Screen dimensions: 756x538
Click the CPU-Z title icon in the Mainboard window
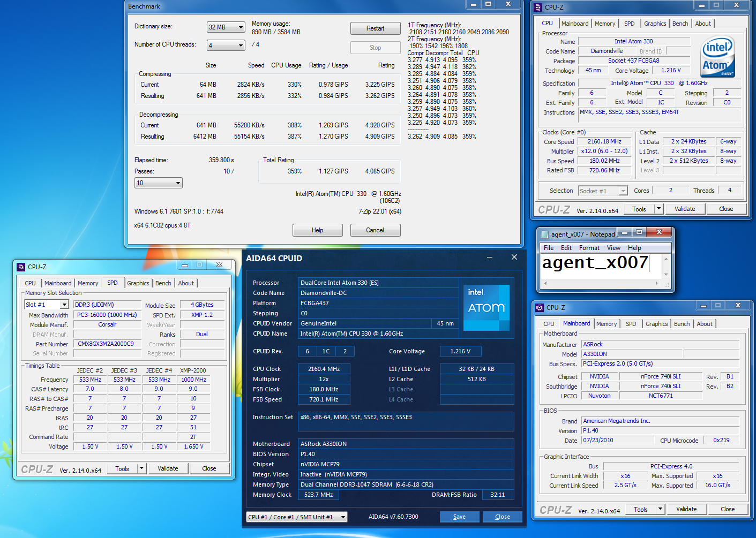(540, 307)
